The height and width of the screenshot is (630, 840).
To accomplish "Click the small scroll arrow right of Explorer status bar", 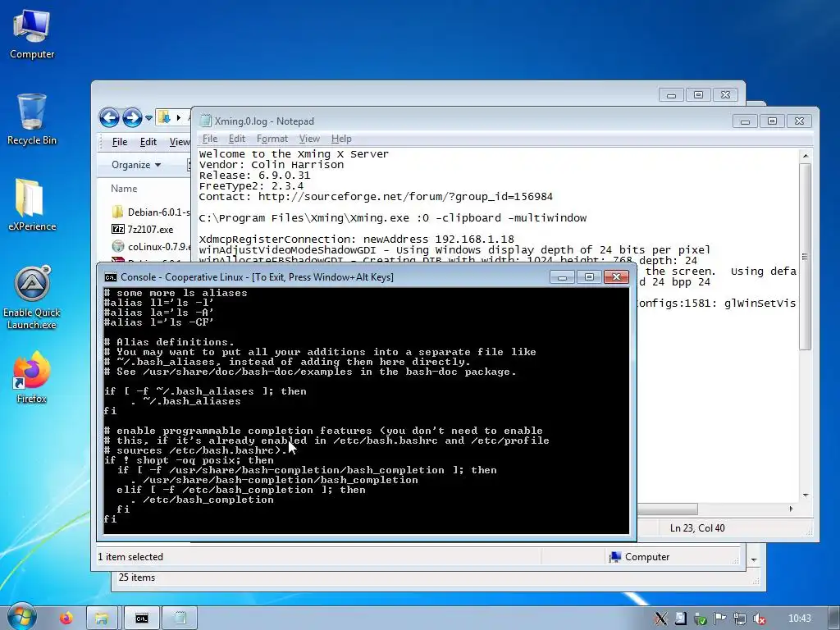I will tap(754, 559).
